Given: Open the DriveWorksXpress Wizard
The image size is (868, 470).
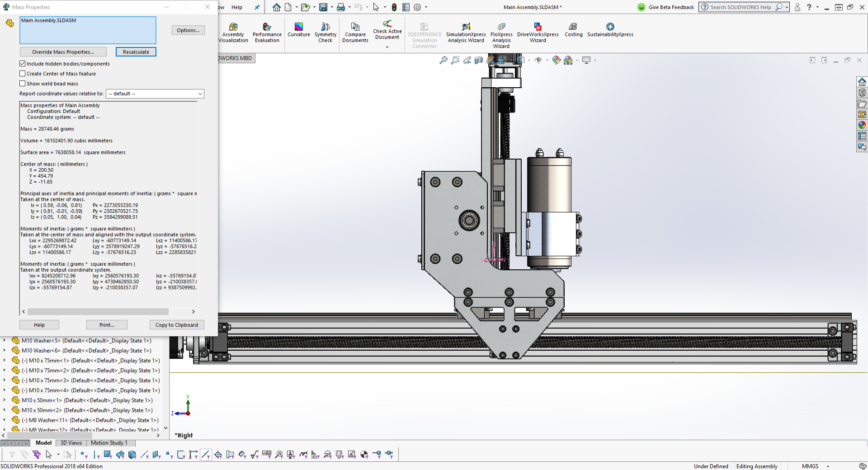Looking at the screenshot, I should [538, 33].
